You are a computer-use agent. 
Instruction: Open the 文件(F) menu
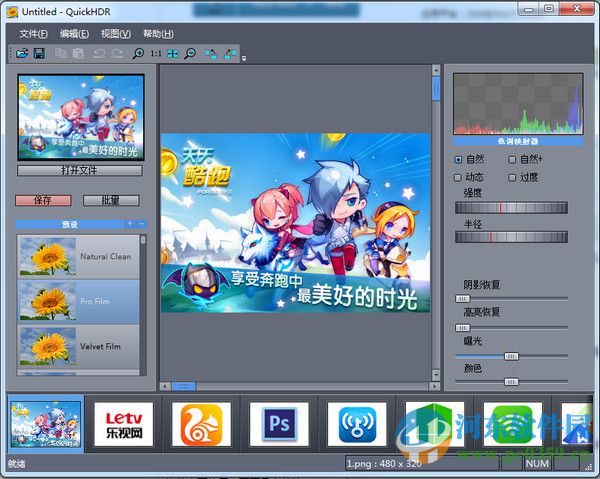34,34
